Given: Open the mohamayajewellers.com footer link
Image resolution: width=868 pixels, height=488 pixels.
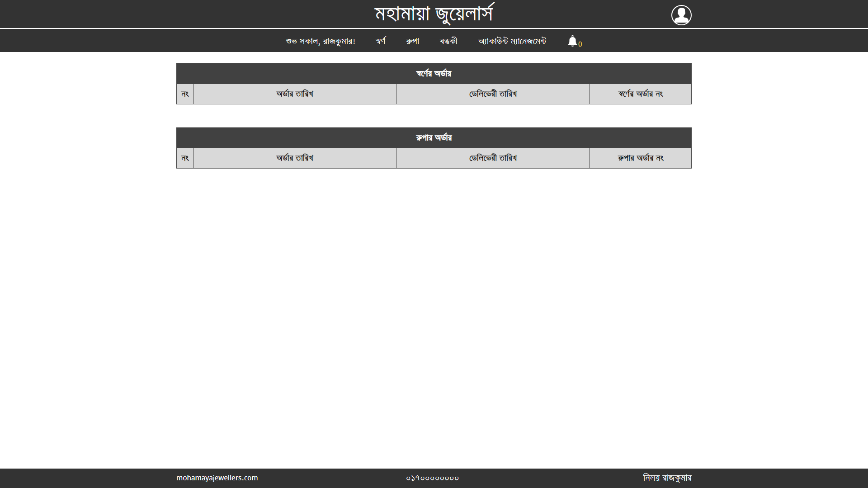Looking at the screenshot, I should click(x=217, y=478).
